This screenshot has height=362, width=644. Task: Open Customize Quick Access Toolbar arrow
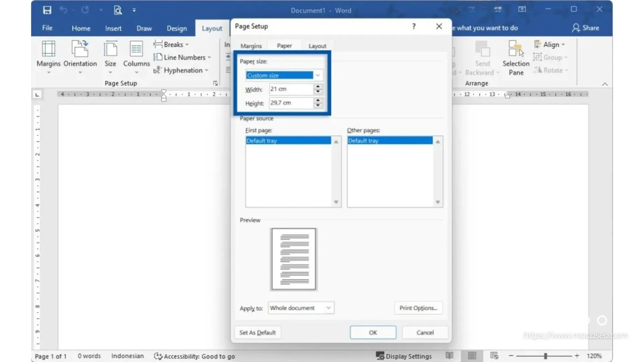[x=134, y=10]
